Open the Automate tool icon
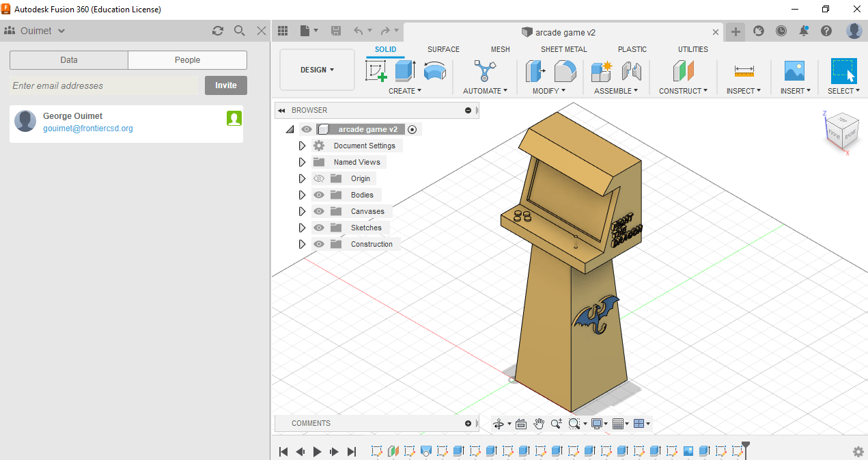 (x=485, y=71)
